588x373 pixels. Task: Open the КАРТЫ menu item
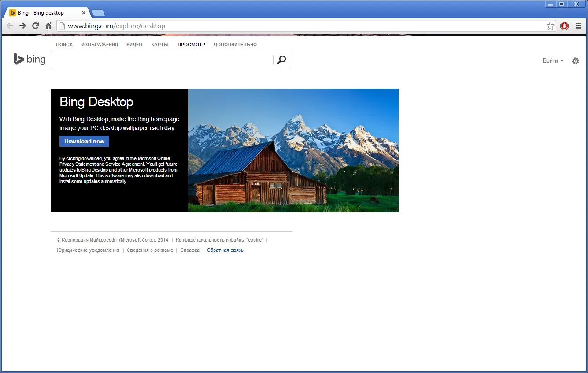pos(160,45)
